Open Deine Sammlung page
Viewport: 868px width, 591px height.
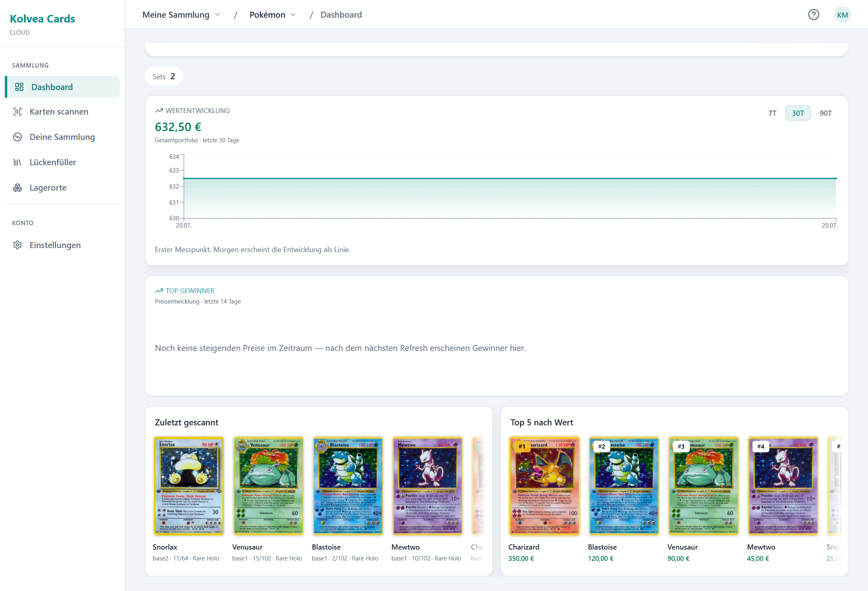pos(62,137)
